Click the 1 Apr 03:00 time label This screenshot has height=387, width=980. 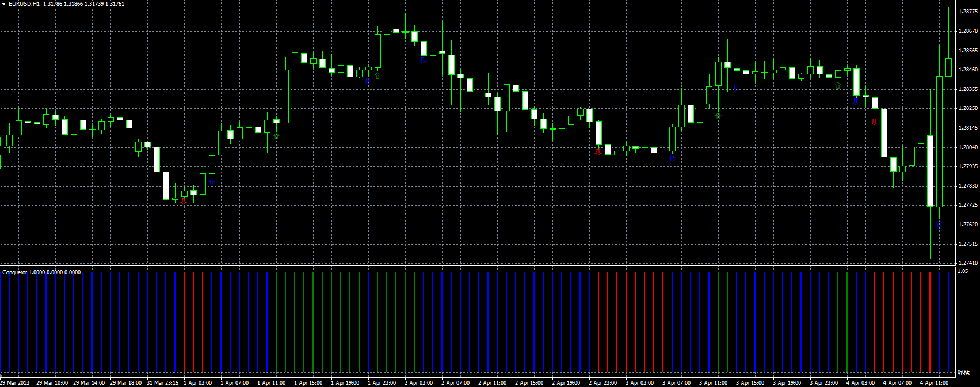click(198, 382)
